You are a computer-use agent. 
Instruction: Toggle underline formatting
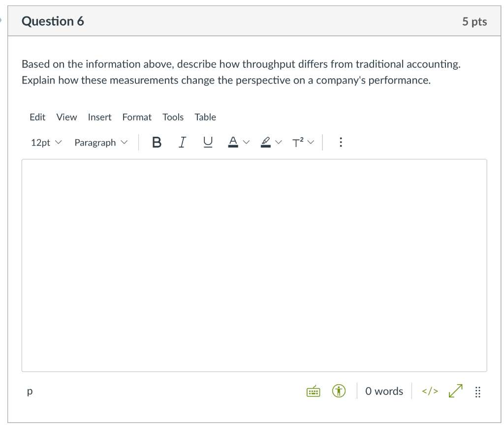208,143
